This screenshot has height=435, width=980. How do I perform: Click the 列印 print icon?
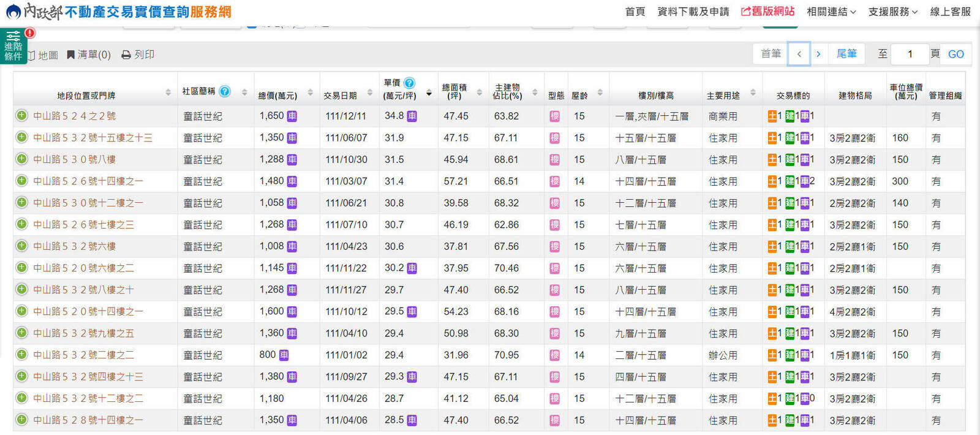(x=126, y=55)
